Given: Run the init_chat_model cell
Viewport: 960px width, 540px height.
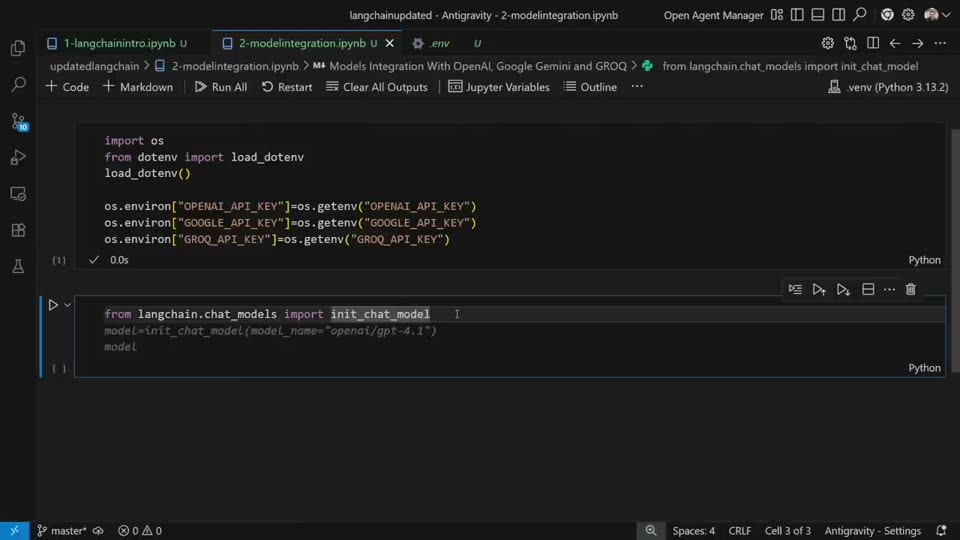Looking at the screenshot, I should click(x=53, y=305).
